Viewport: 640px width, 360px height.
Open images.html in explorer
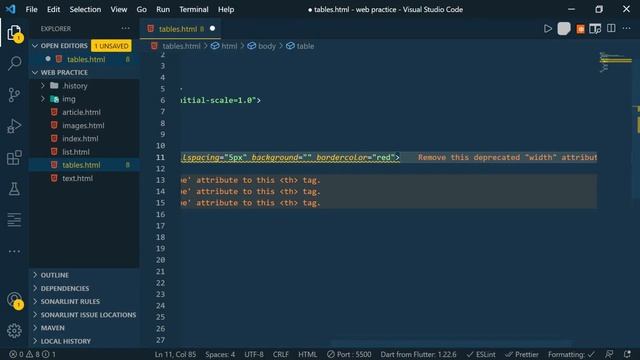(x=84, y=125)
